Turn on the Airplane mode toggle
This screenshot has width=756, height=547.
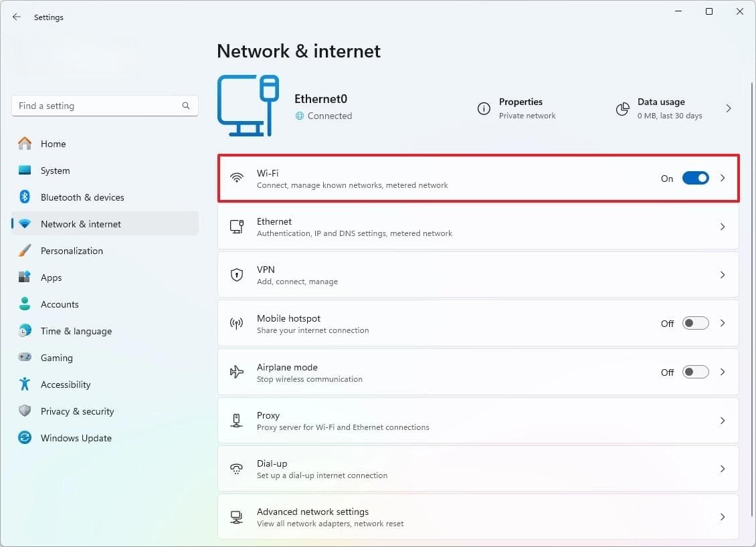click(695, 372)
